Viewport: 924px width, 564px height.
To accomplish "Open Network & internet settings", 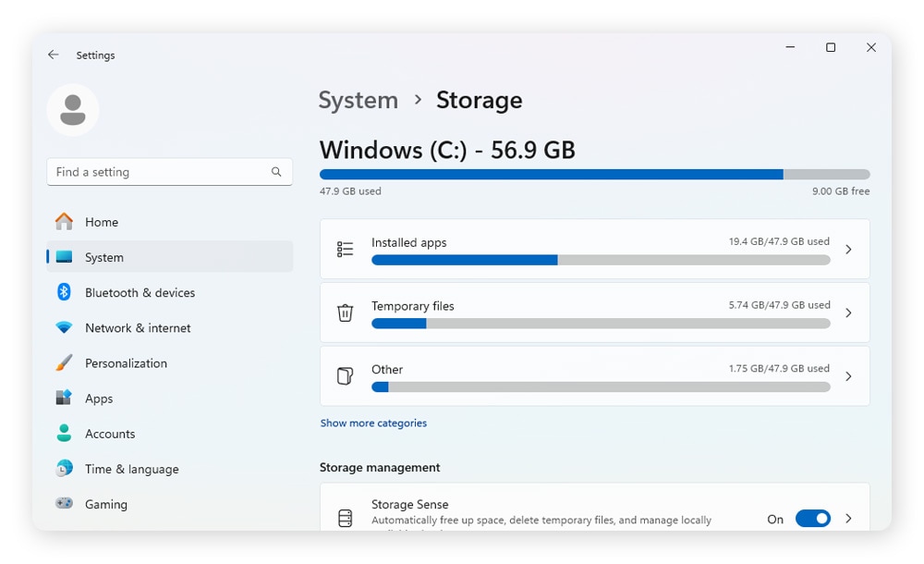I will tap(137, 327).
